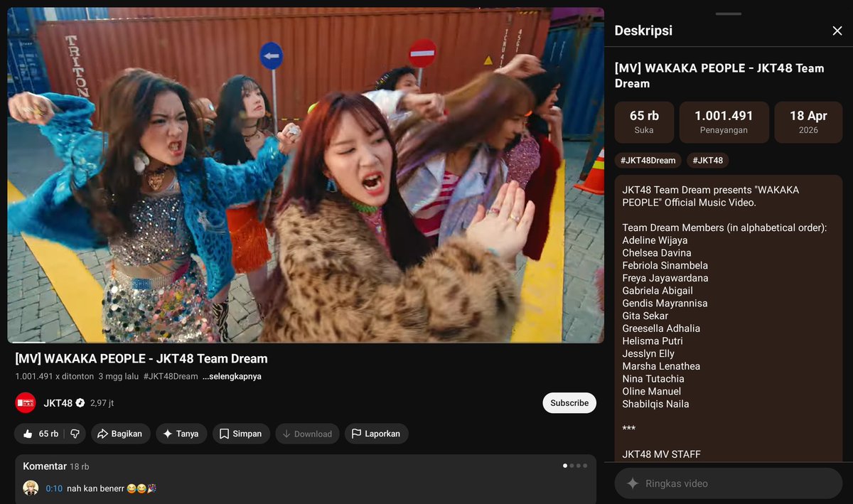Select the #JKT48 hashtag chip
This screenshot has width=853, height=504.
click(x=707, y=161)
